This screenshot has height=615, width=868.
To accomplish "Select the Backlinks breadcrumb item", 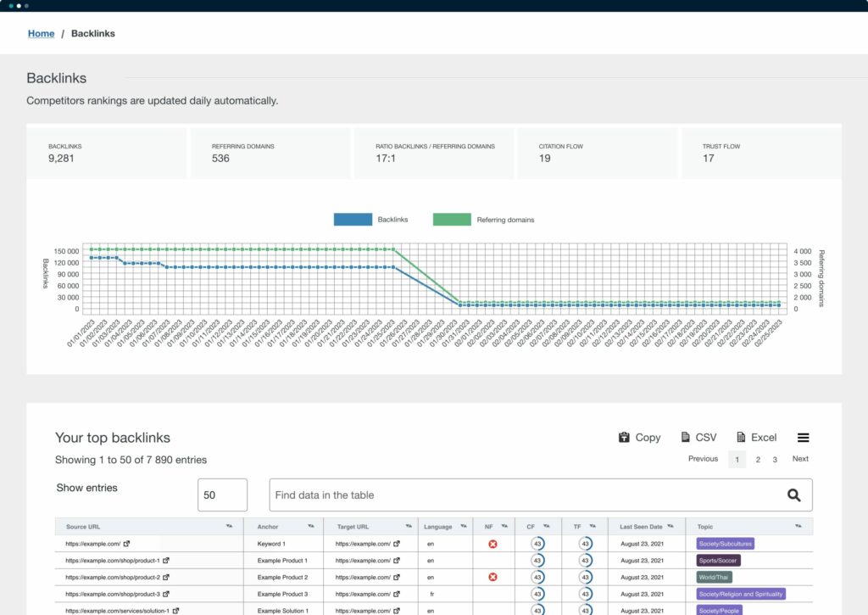I will [93, 33].
